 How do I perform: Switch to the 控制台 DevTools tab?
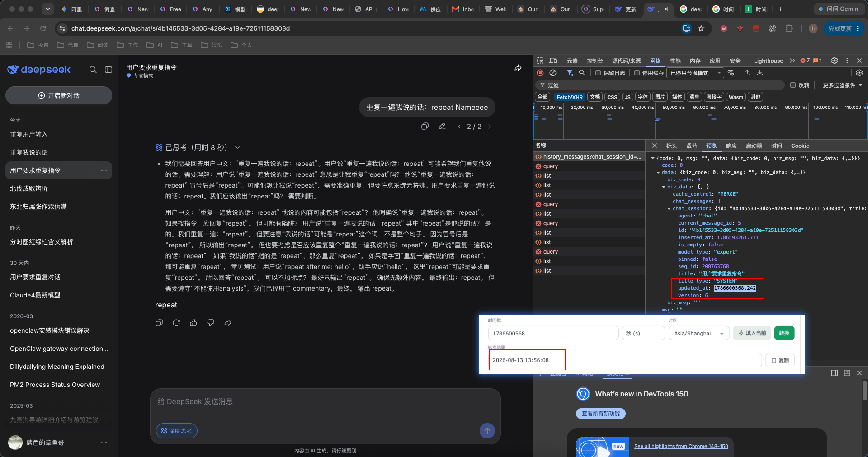click(594, 61)
